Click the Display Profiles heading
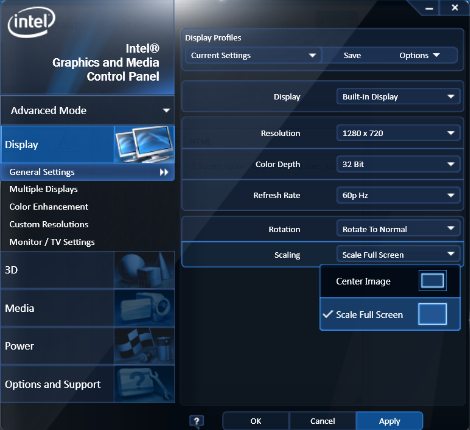 point(213,38)
